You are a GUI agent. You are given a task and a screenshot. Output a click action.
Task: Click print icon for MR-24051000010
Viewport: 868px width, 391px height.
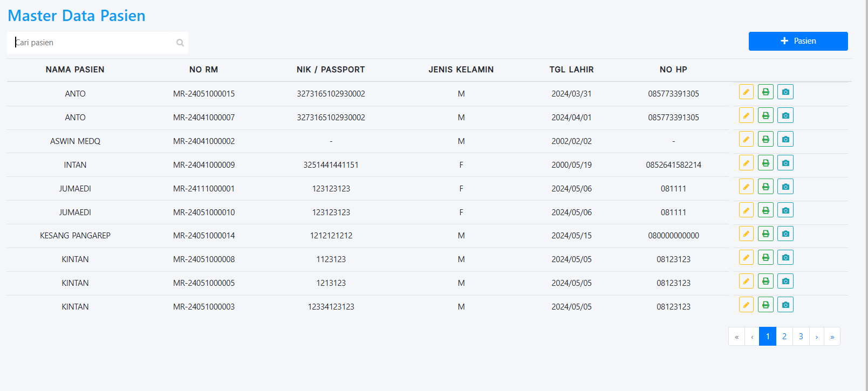(766, 211)
